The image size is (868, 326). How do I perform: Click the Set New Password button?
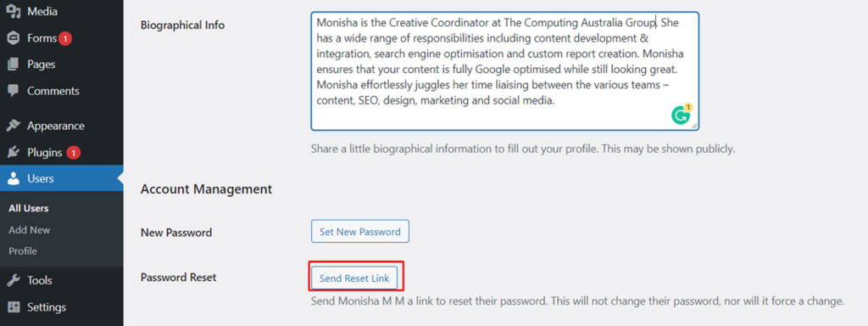click(359, 232)
